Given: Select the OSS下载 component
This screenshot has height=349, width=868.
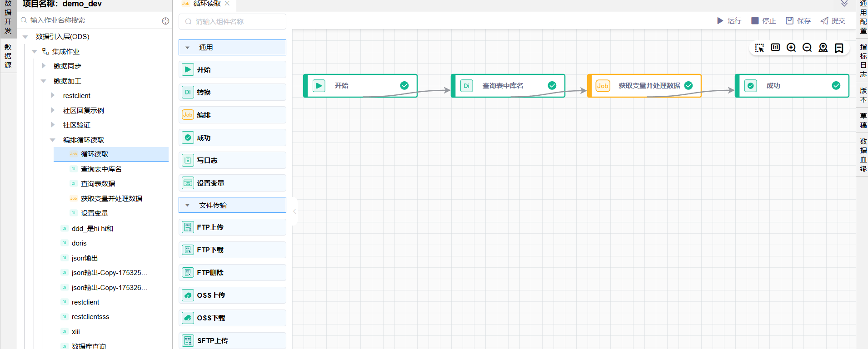Looking at the screenshot, I should (x=232, y=318).
